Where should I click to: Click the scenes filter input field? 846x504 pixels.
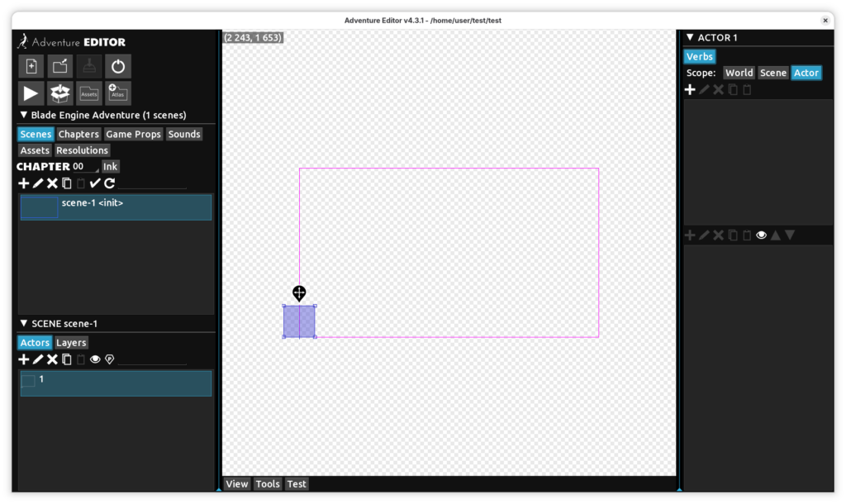(x=152, y=183)
